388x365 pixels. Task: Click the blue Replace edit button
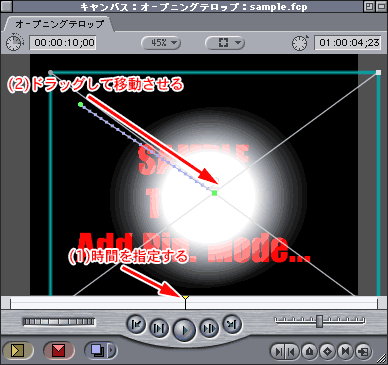point(97,351)
